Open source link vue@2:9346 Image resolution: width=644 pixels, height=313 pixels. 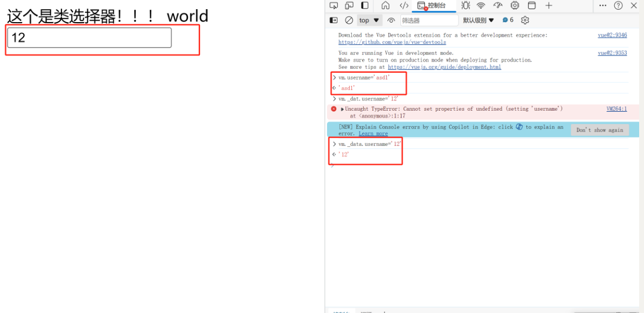pyautogui.click(x=612, y=36)
